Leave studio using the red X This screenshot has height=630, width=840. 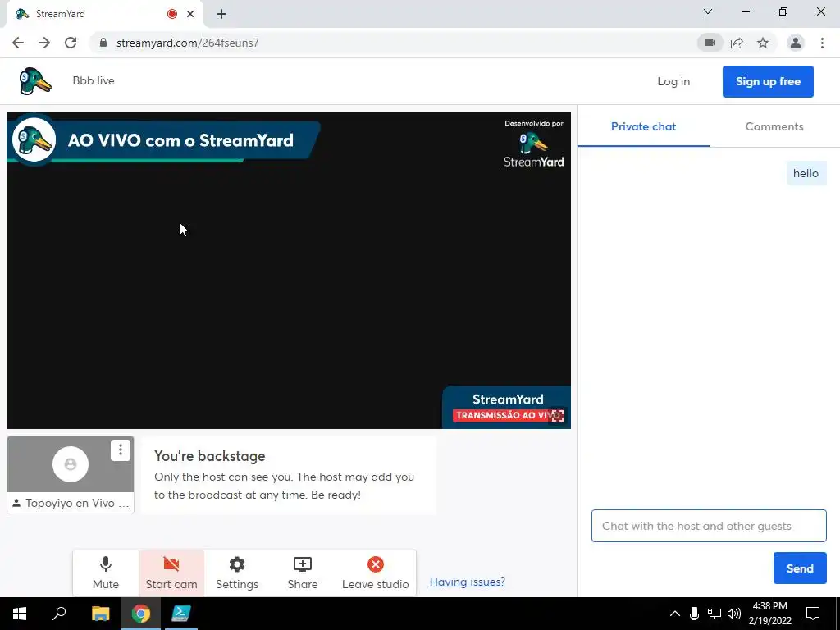coord(376,573)
